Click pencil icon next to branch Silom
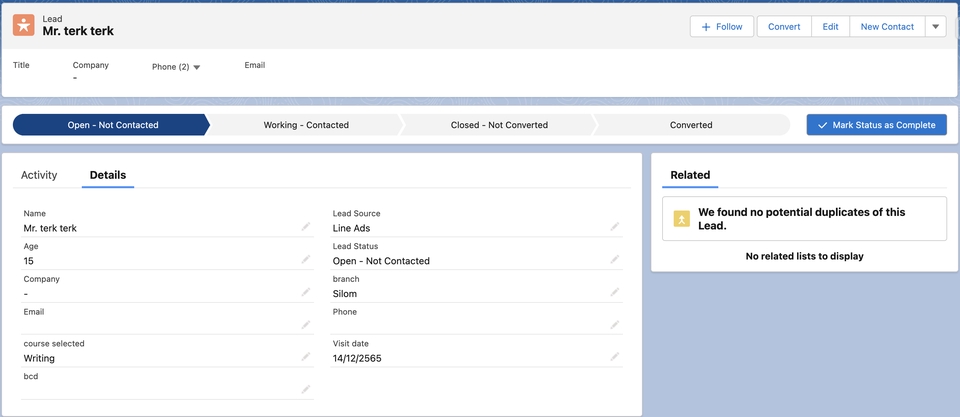 tap(615, 293)
